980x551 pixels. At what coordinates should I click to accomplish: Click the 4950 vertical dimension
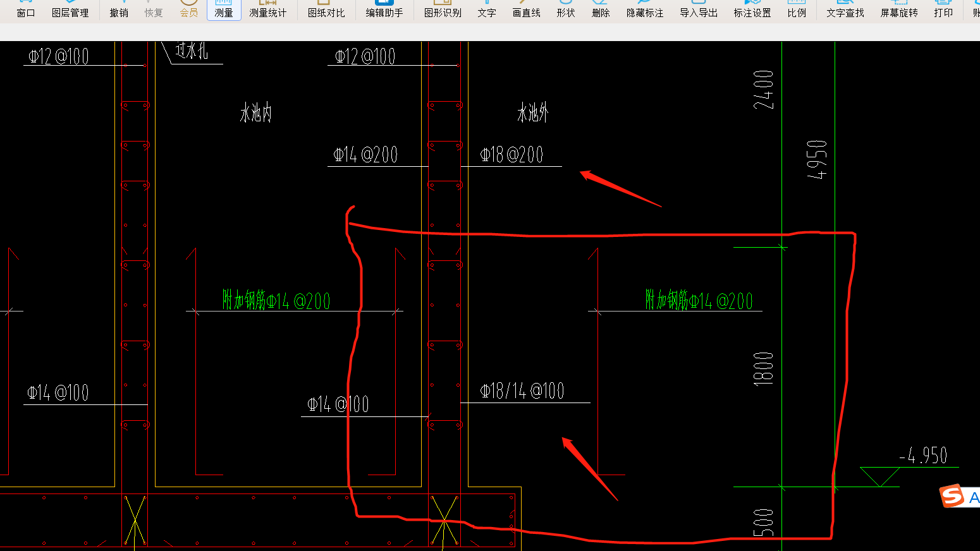[817, 160]
